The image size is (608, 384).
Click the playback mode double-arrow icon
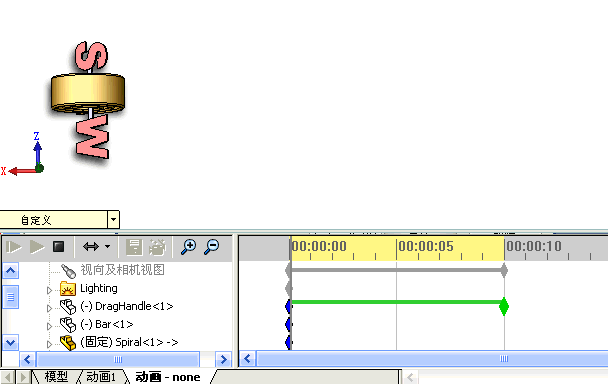91,246
